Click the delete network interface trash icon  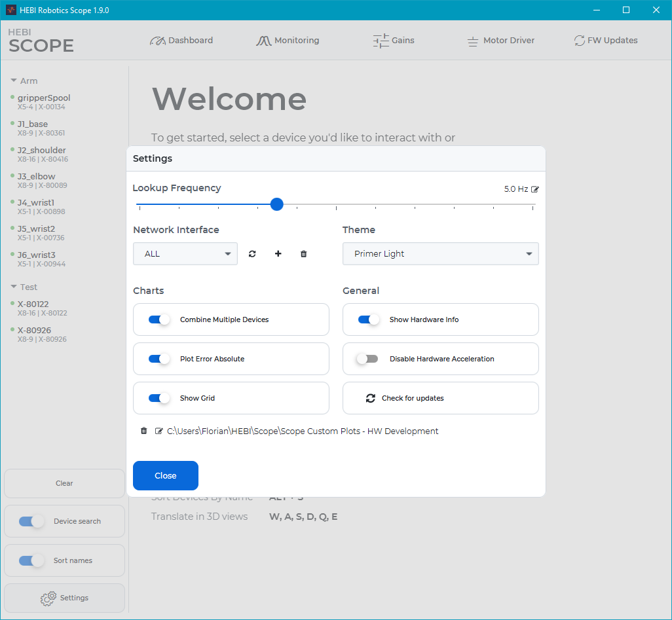(303, 254)
